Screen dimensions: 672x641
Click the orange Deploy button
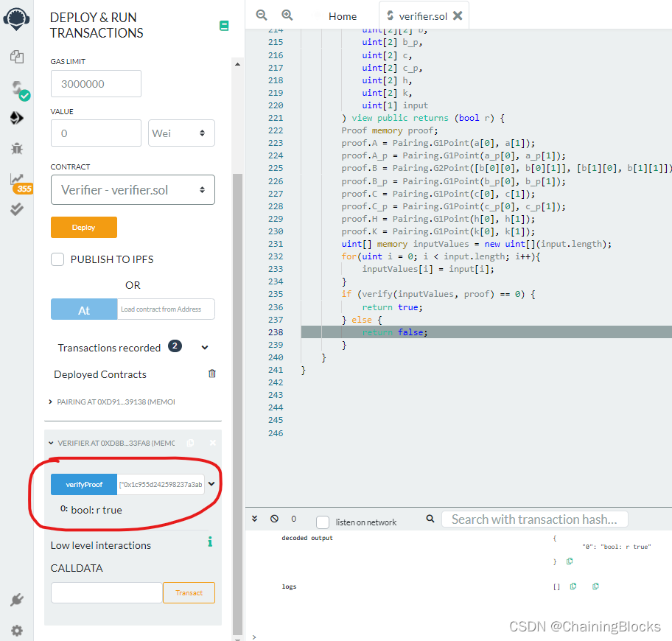[x=84, y=227]
